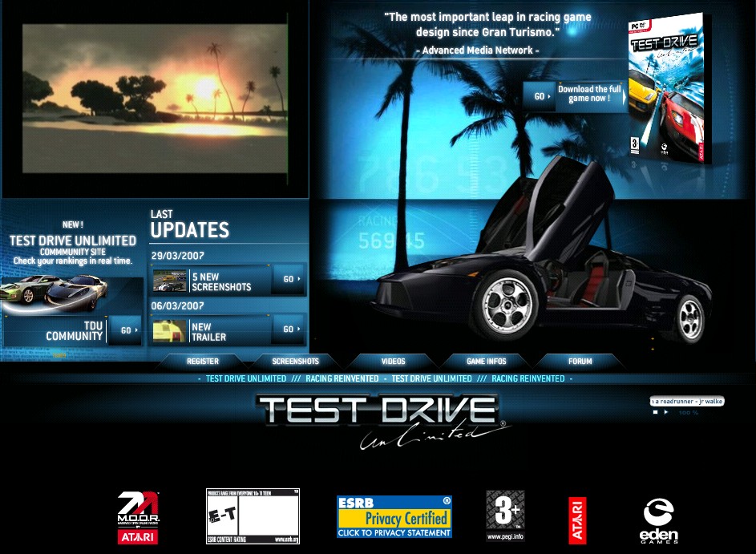Open ESRB Privacy Certified statement

tap(394, 517)
